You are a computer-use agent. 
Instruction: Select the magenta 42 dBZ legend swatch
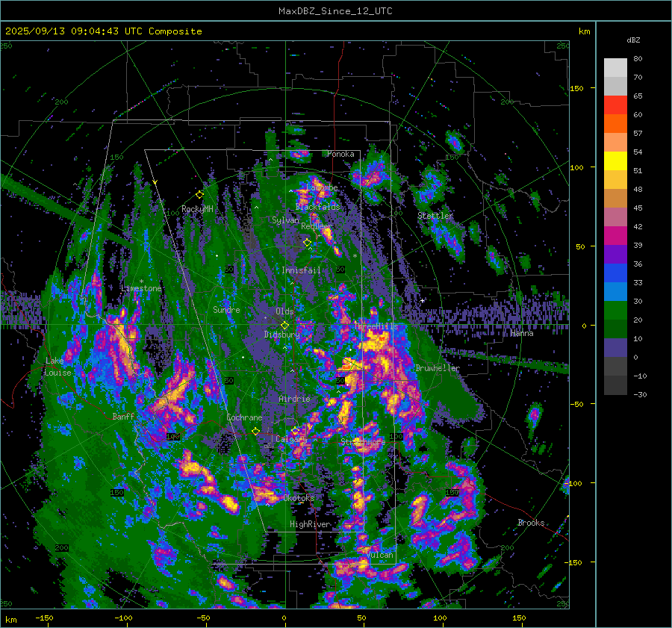[615, 235]
